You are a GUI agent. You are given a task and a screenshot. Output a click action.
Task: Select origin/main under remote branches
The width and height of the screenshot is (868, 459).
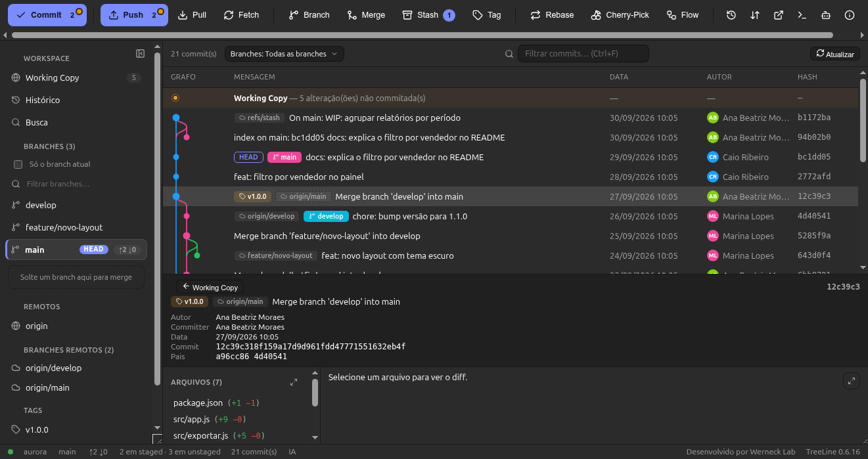point(76,387)
